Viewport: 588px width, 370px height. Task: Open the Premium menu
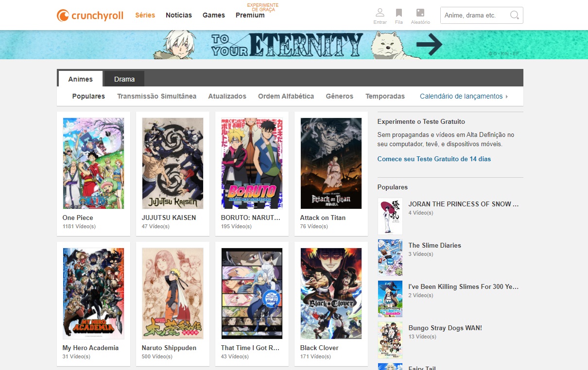pos(250,15)
